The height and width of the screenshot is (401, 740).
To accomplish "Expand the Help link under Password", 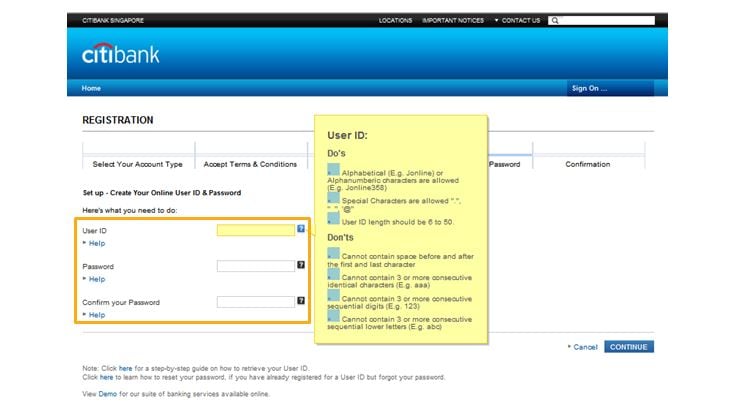I will [x=96, y=279].
